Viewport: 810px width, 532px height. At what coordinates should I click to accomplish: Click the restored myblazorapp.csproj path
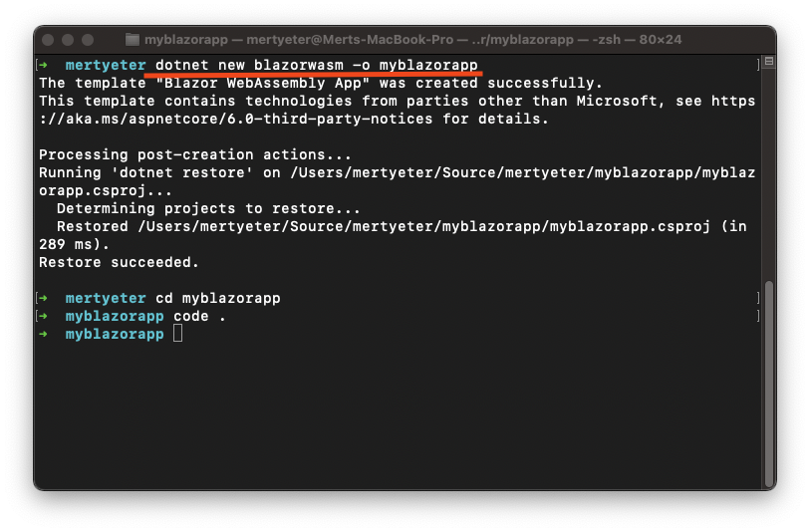[423, 226]
